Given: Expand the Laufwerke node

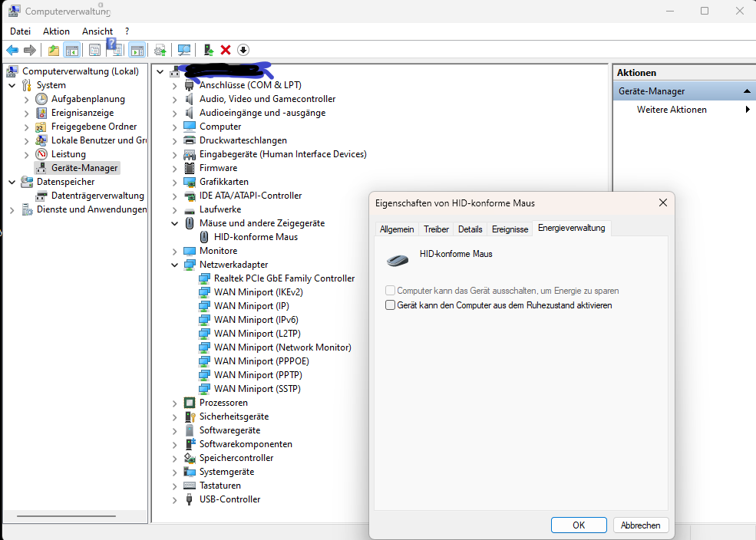Looking at the screenshot, I should click(174, 210).
